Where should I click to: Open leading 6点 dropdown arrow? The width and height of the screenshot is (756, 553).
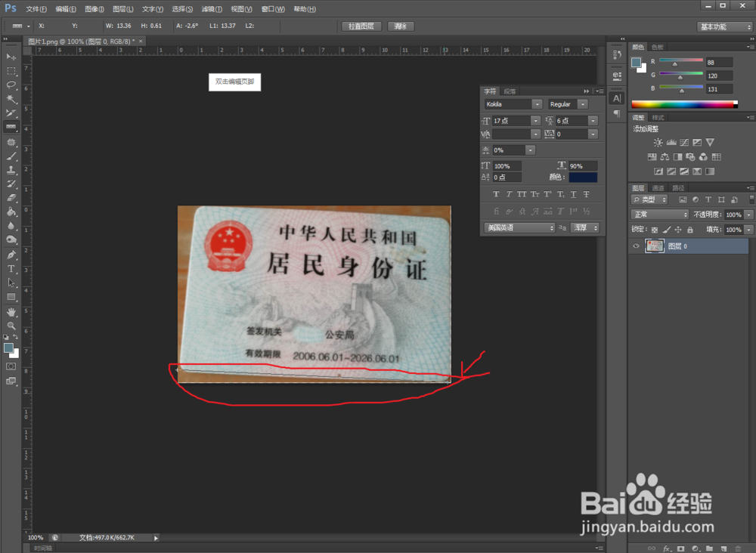click(x=593, y=120)
